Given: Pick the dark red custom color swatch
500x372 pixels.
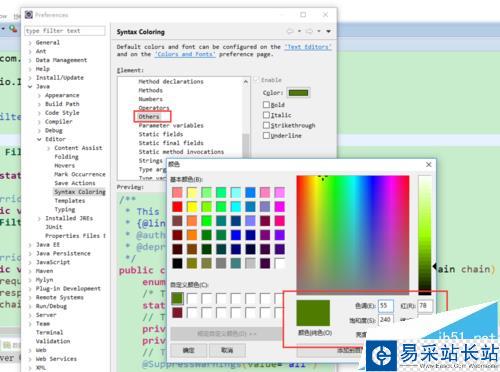Looking at the screenshot, I should [x=177, y=313].
